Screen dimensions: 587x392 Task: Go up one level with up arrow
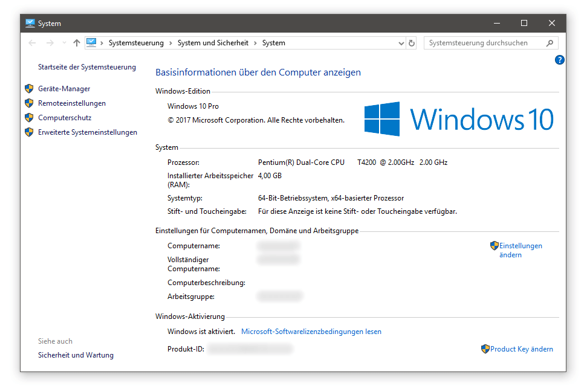pos(76,43)
